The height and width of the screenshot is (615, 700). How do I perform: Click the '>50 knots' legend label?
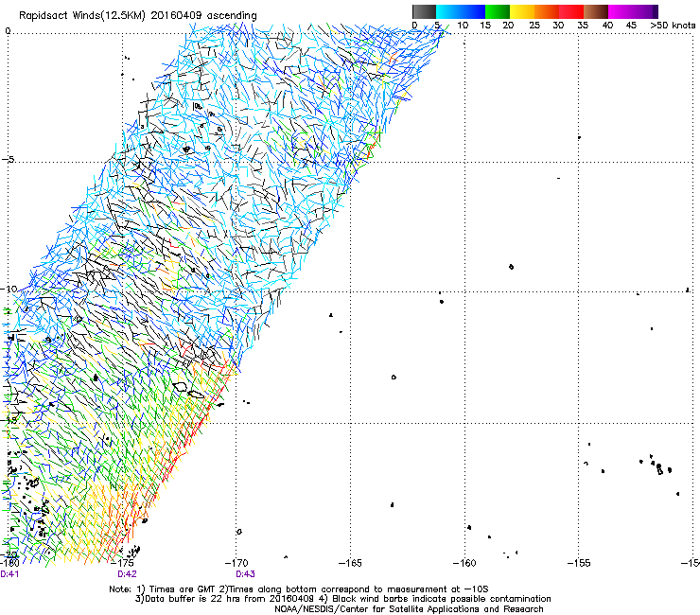[673, 26]
